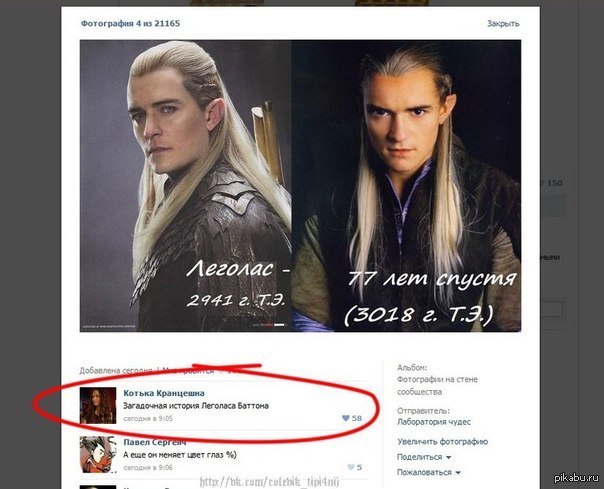The image size is (604, 489).
Task: Open Котька Кранцешна's avatar thumbnail
Action: pos(98,405)
